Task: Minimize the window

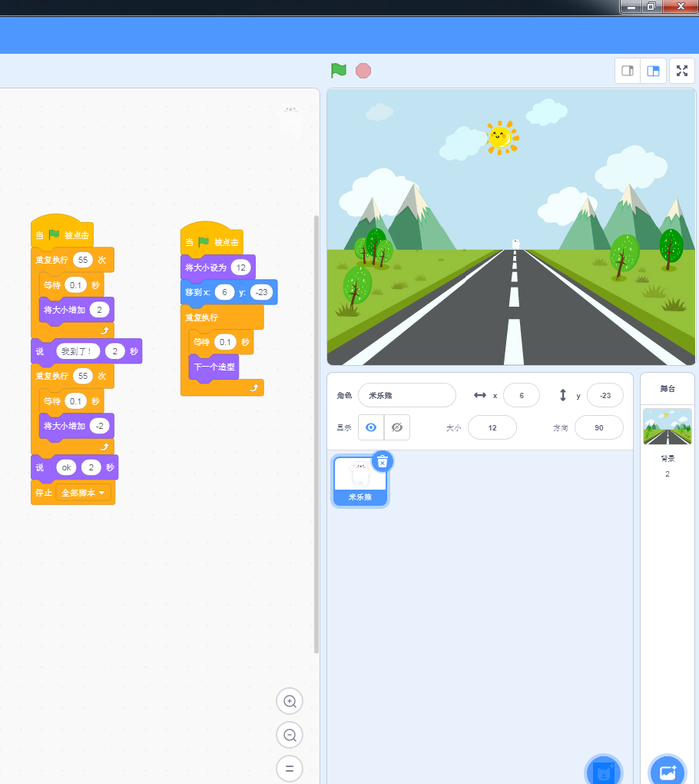Action: (x=631, y=6)
